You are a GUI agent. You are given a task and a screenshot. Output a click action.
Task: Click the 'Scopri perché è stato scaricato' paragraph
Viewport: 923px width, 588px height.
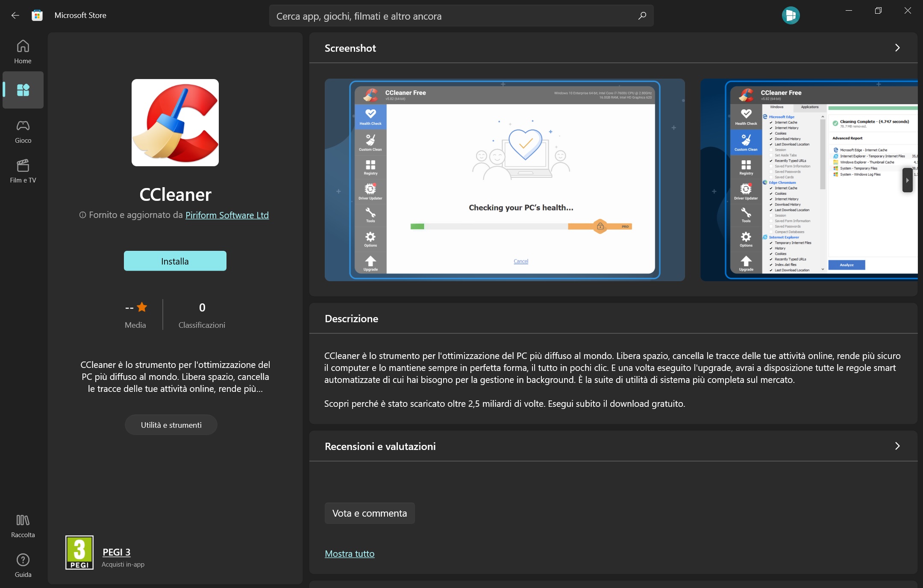505,404
